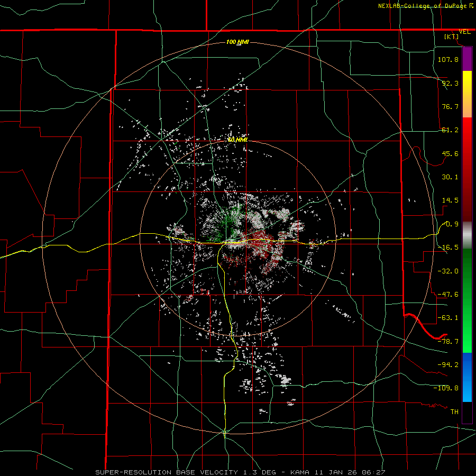Select the 61.2 velocity scale value
The height and width of the screenshot is (476, 476).
click(x=450, y=130)
